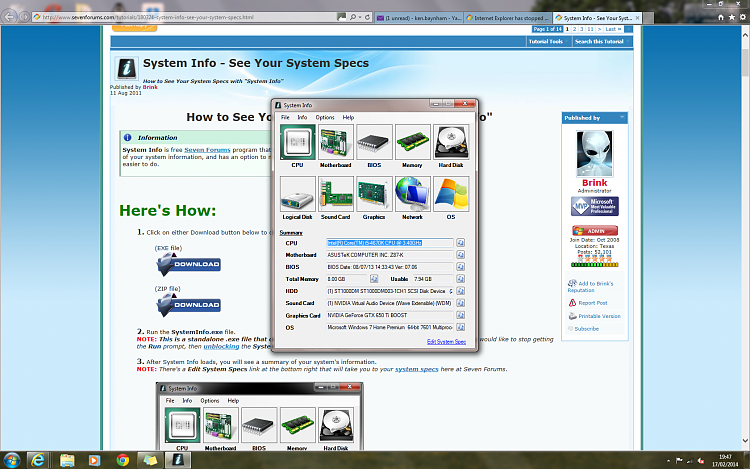Follow the unblocking link in step 2
This screenshot has width=750, height=469.
coord(221,347)
